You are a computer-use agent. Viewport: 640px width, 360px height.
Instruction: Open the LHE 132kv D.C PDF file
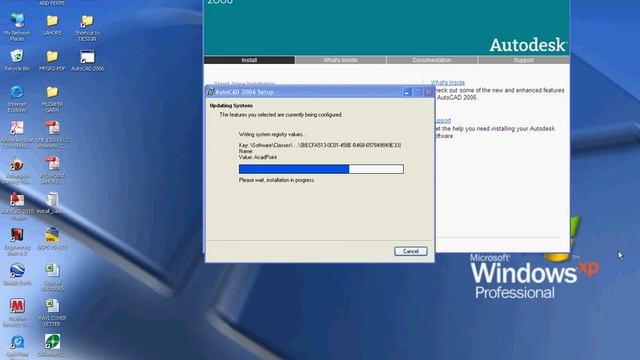coord(52,134)
